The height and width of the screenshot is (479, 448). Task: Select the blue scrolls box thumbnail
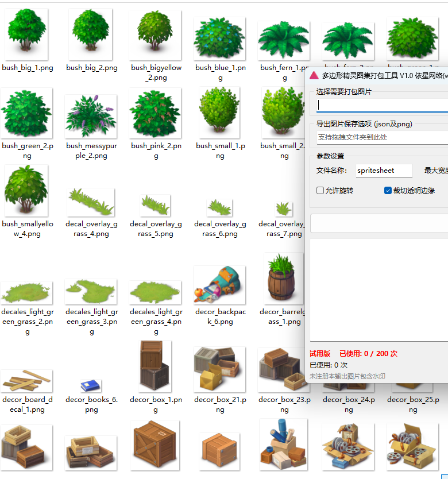tap(283, 445)
